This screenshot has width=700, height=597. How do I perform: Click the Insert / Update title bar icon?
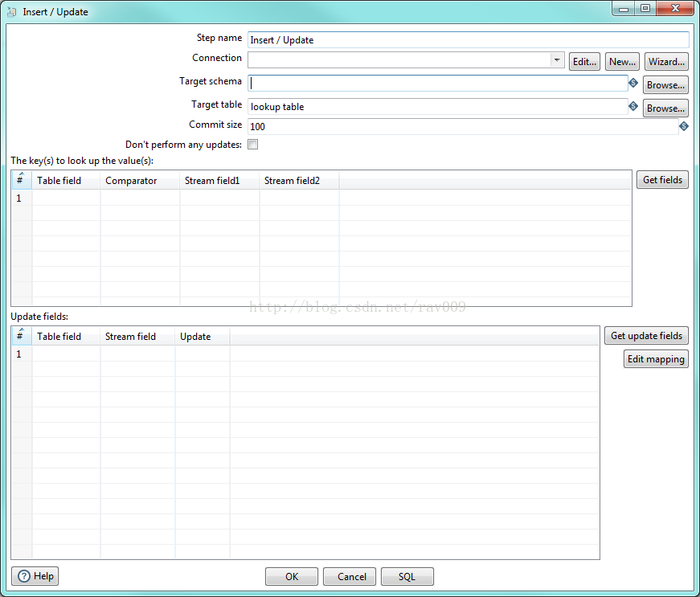coord(12,11)
